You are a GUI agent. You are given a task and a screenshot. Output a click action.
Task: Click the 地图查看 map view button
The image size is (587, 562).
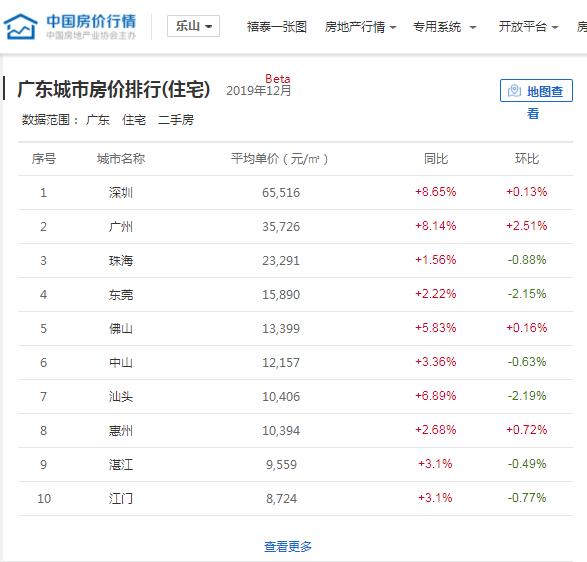[x=536, y=91]
